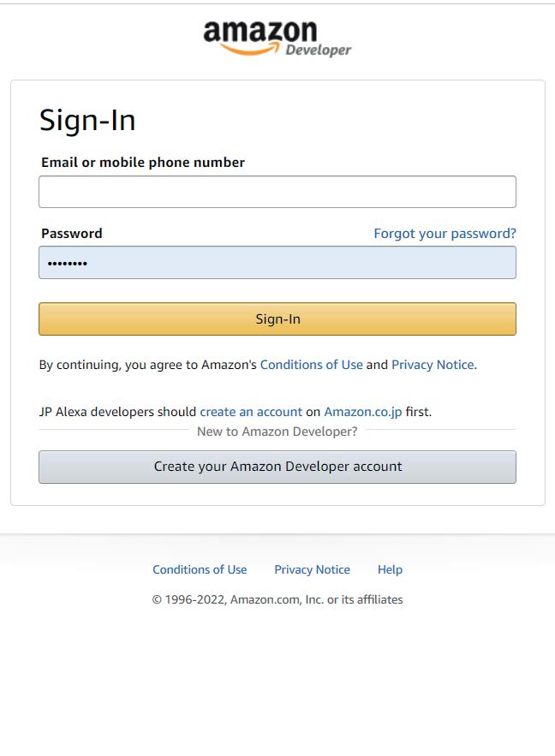Open Conditions of Use in the agreement sentence
555x756 pixels.
point(311,365)
